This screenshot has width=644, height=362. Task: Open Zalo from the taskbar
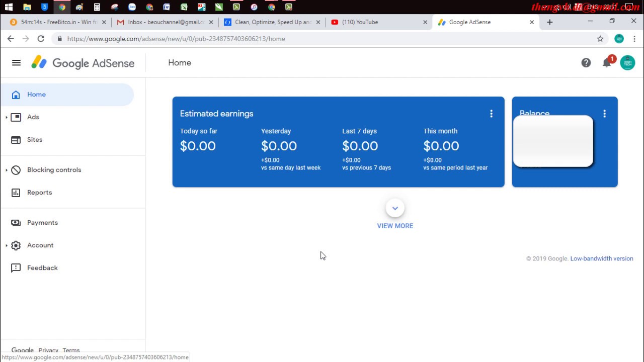[132, 7]
